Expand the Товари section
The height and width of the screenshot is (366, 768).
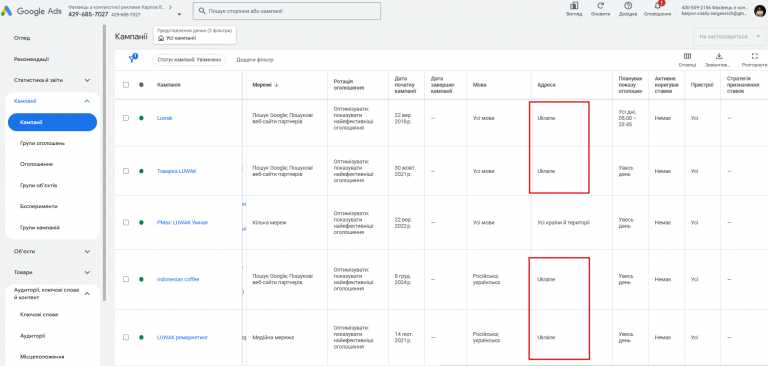click(87, 272)
